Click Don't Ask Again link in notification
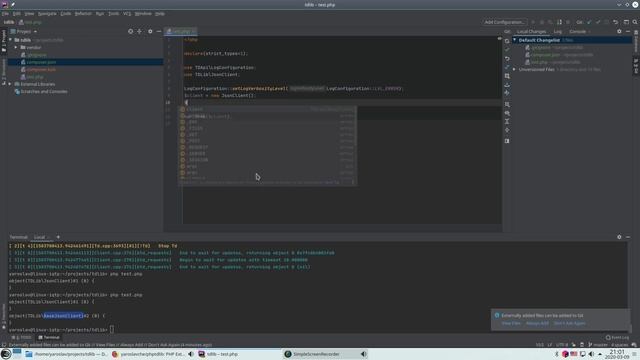This screenshot has width=640, height=360. tap(569, 323)
